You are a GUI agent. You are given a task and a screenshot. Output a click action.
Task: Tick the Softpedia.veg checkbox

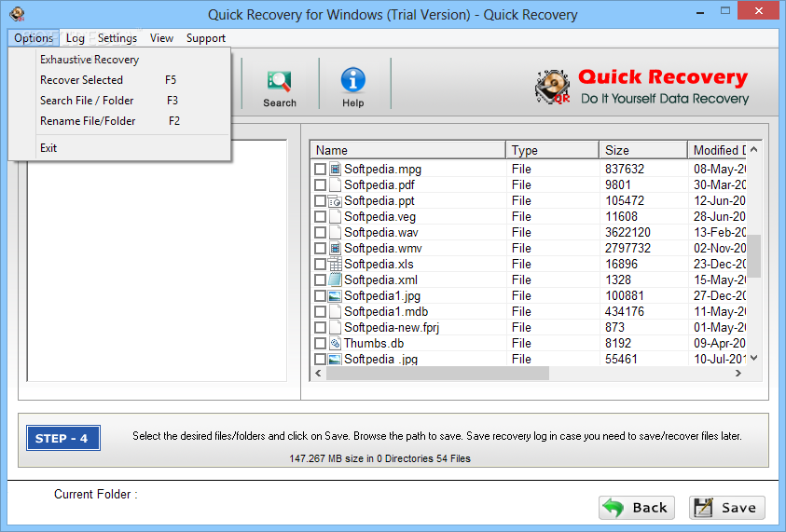(321, 217)
